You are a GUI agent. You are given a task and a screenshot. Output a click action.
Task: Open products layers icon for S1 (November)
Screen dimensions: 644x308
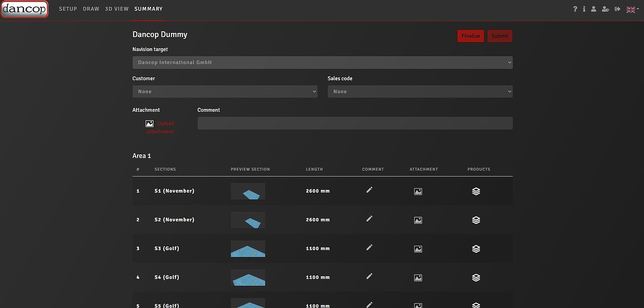476,191
